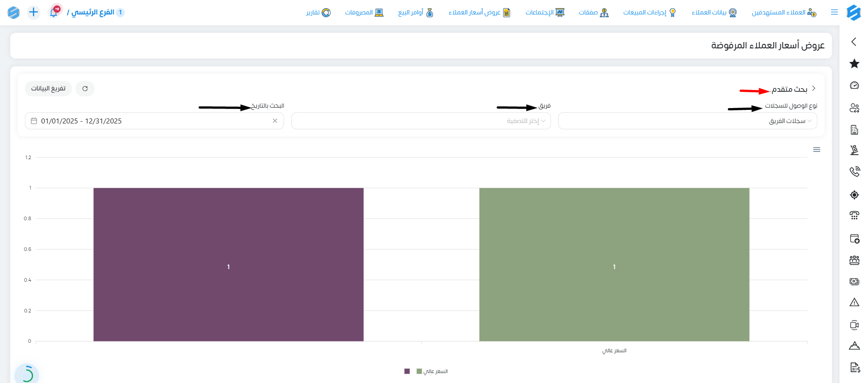868x383 pixels.
Task: Click the calendar icon in date field
Action: click(34, 121)
